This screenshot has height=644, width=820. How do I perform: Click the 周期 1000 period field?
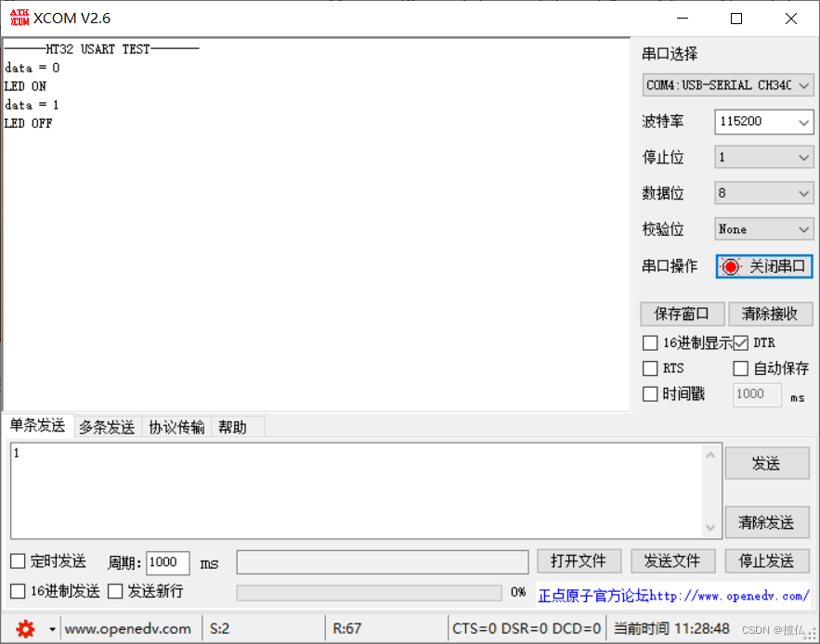(167, 562)
